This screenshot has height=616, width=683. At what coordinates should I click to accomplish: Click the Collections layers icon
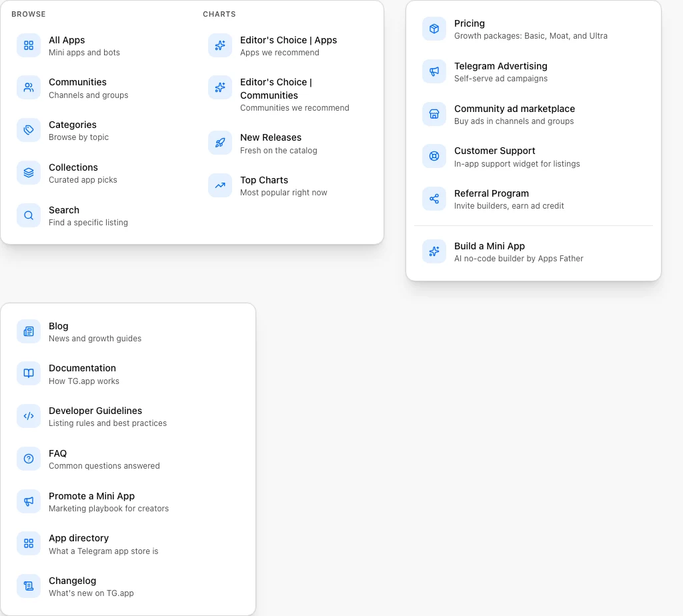click(29, 173)
